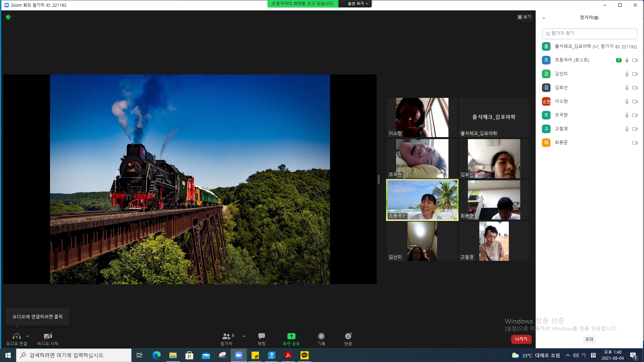Open the 보기 view layout grid
Viewport: 644px width, 362px height.
[x=524, y=17]
